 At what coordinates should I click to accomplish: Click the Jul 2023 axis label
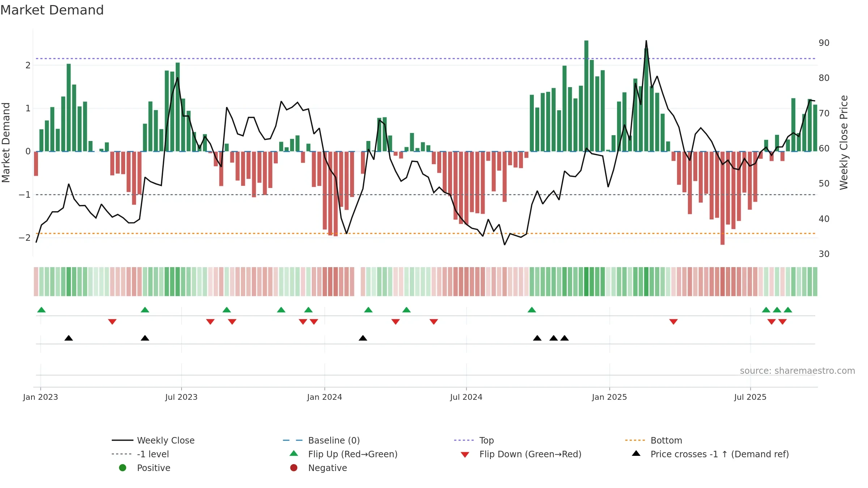(181, 397)
